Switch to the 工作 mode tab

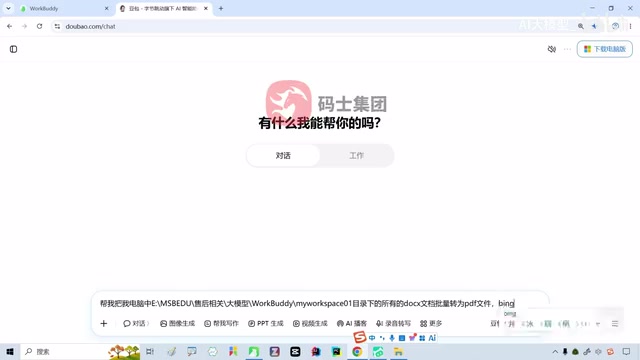click(356, 156)
